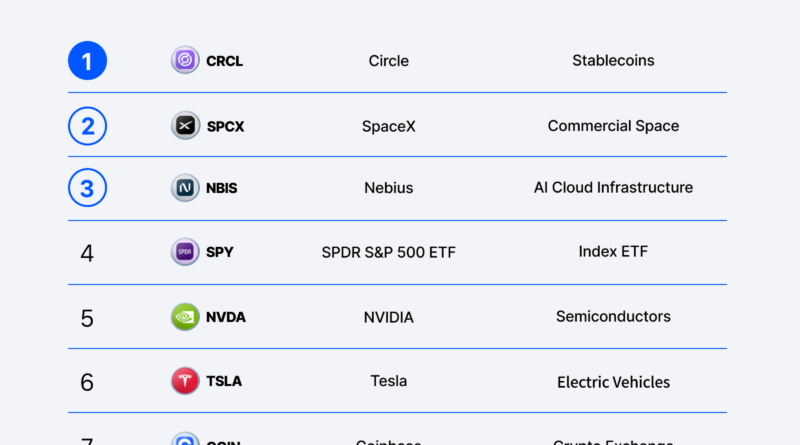
Task: Open the SPDR SPY logo icon
Action: coord(185,252)
